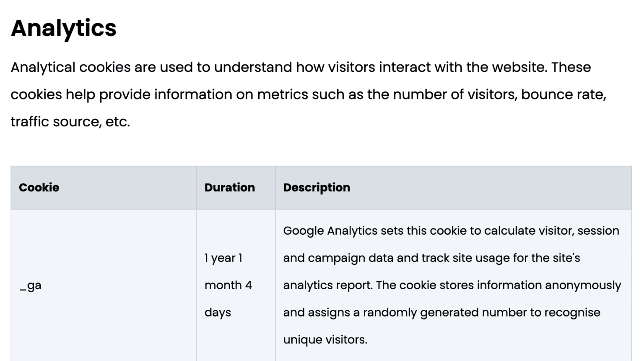Click the Description column header

tap(317, 187)
